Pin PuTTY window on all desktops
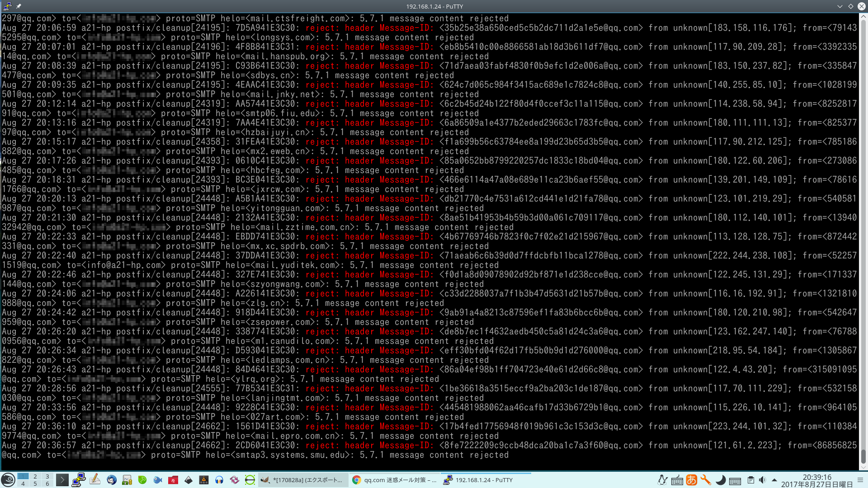 (19, 6)
